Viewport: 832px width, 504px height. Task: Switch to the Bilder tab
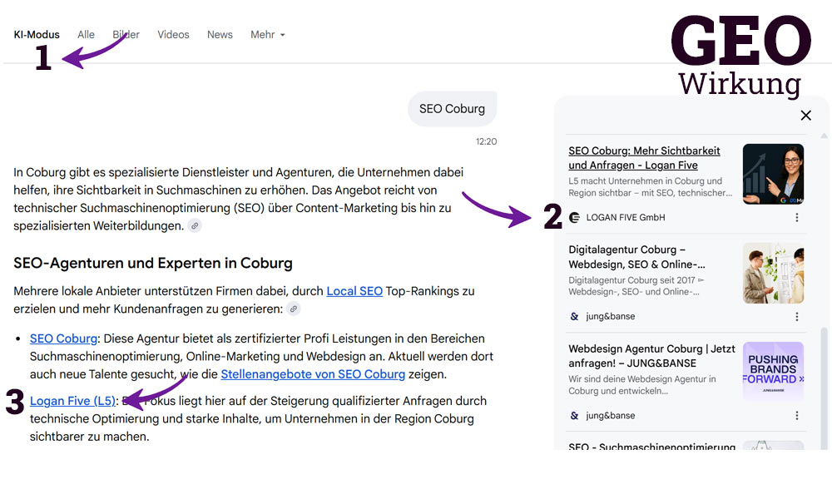[126, 34]
